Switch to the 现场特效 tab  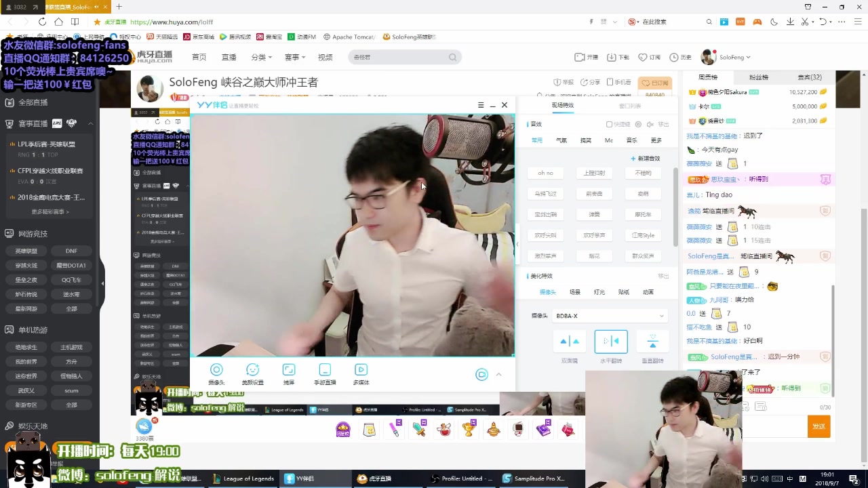pos(563,105)
